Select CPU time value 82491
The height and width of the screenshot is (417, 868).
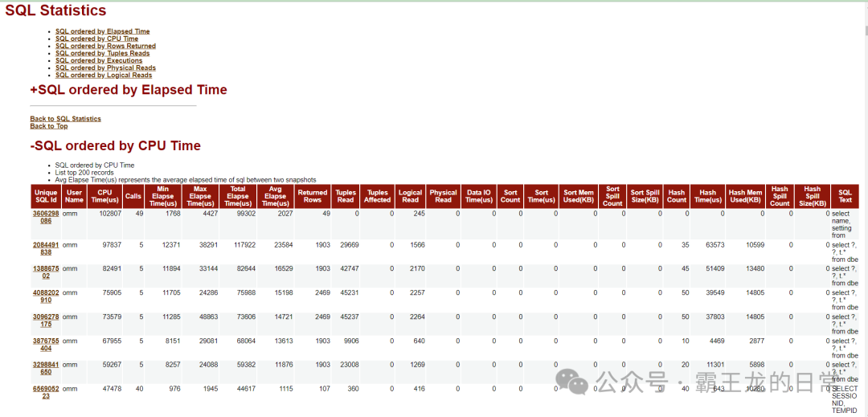(x=111, y=269)
